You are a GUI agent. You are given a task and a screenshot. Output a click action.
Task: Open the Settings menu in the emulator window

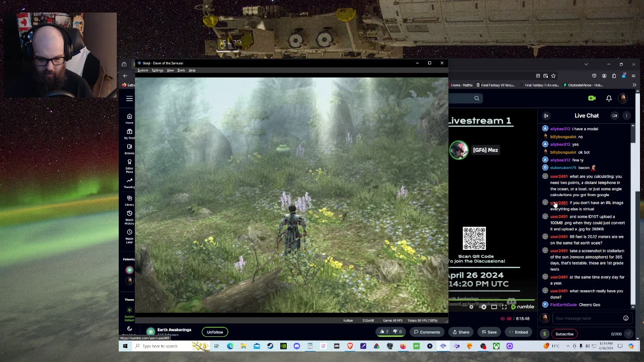click(157, 70)
